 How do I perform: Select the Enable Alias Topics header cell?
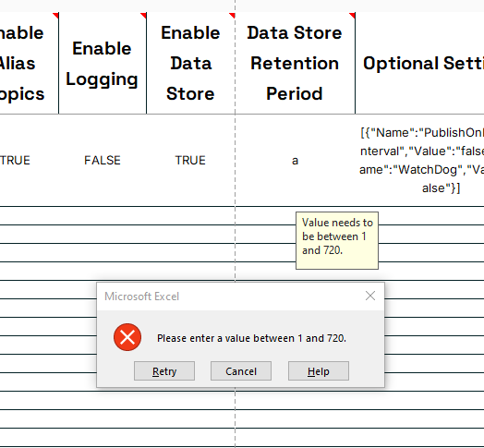[29, 63]
